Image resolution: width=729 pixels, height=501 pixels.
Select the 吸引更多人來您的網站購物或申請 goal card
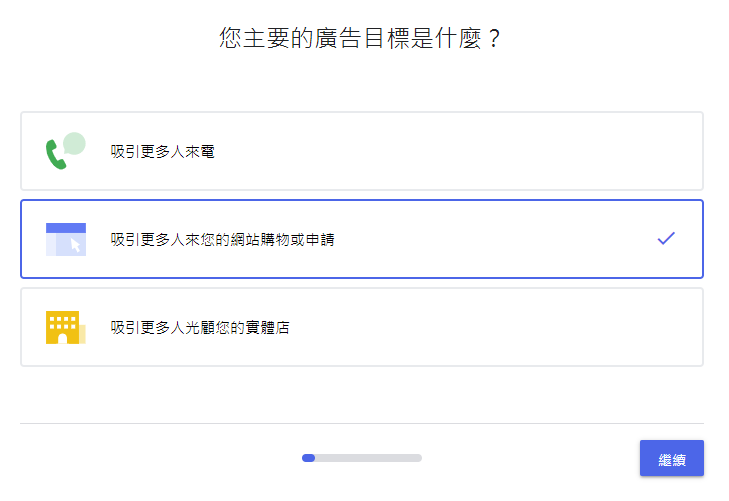[362, 239]
